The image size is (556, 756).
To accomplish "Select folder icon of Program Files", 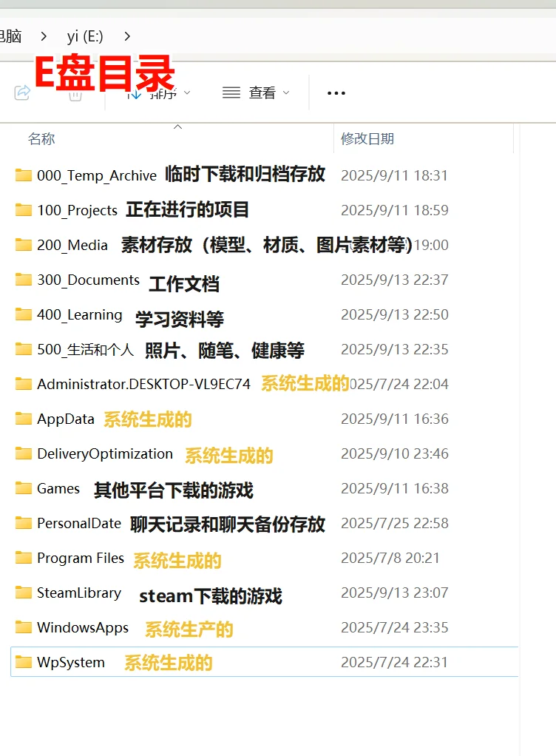I will coord(23,558).
